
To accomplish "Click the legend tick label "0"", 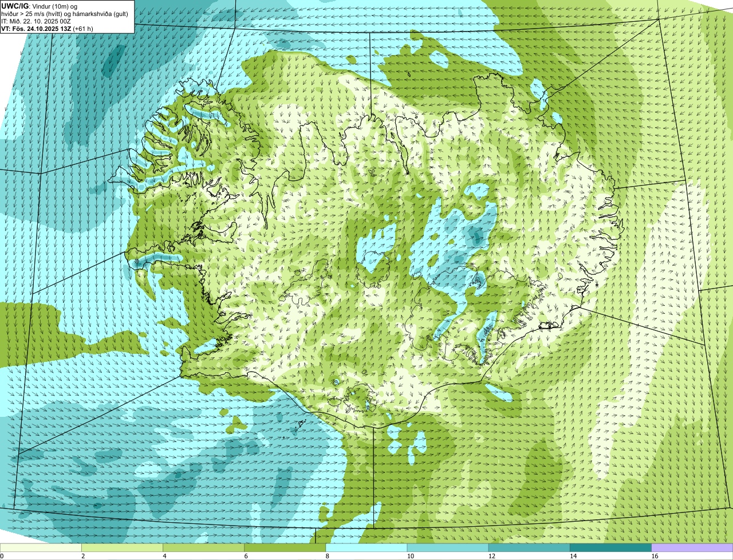I will [2, 556].
